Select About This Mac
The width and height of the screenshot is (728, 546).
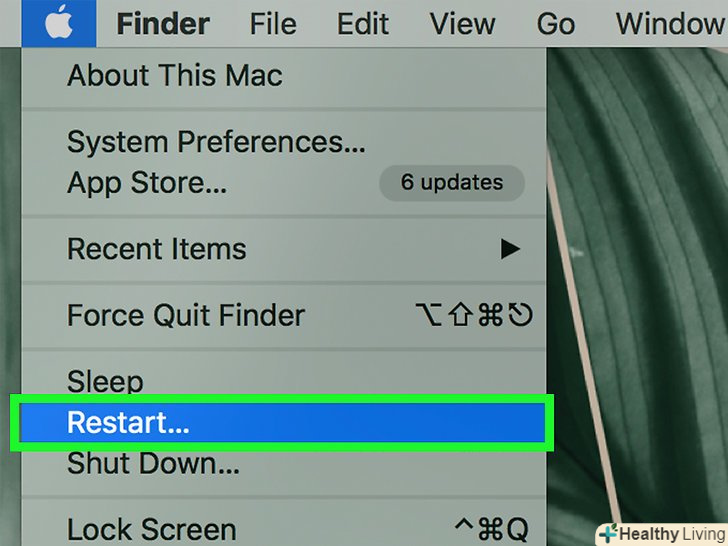point(175,76)
